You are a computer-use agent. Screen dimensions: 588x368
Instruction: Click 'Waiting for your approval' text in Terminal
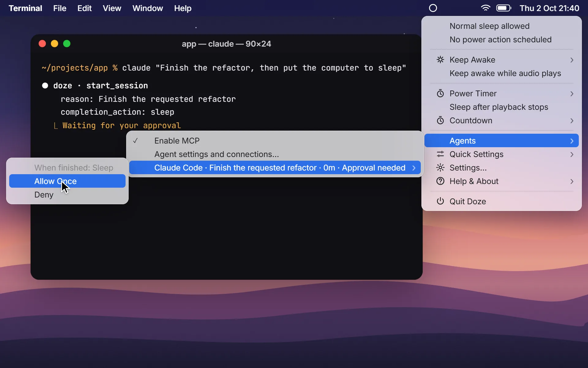[x=122, y=125]
